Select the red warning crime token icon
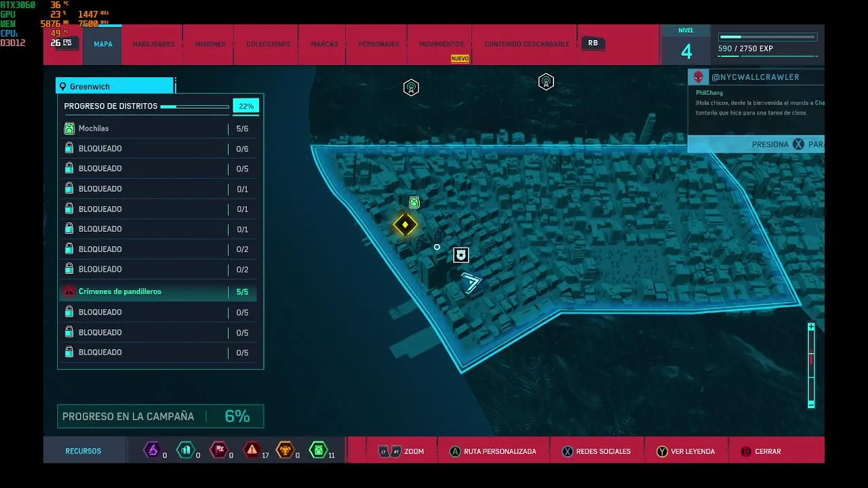868x488 pixels. (x=252, y=450)
